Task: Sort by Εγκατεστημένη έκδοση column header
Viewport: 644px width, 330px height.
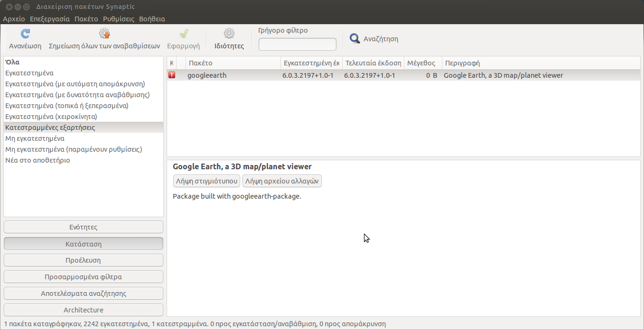Action: pos(311,63)
